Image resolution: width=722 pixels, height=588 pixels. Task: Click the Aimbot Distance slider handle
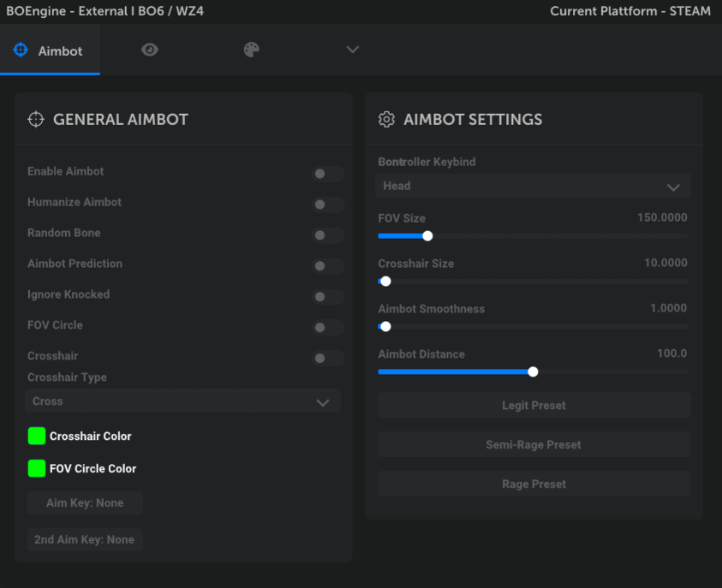(533, 371)
